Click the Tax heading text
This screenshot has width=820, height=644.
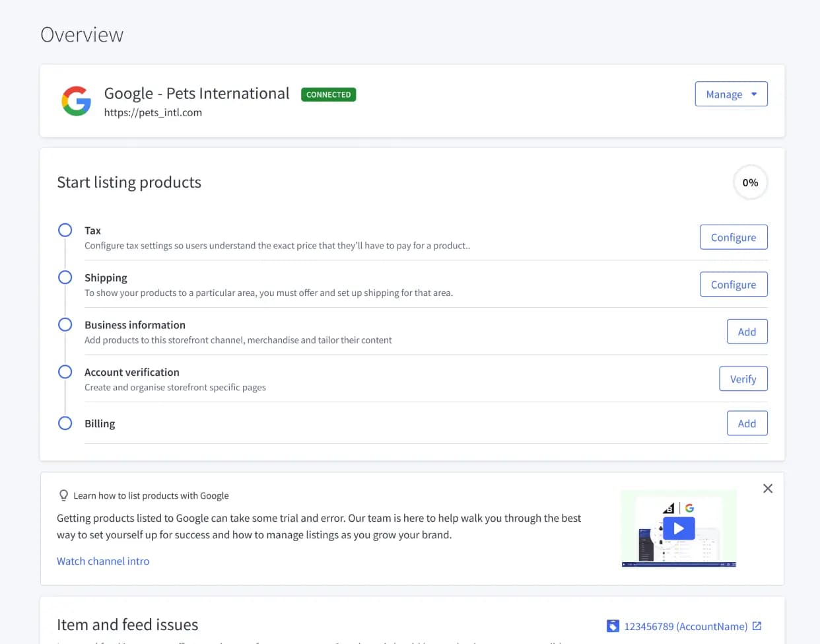pos(92,231)
